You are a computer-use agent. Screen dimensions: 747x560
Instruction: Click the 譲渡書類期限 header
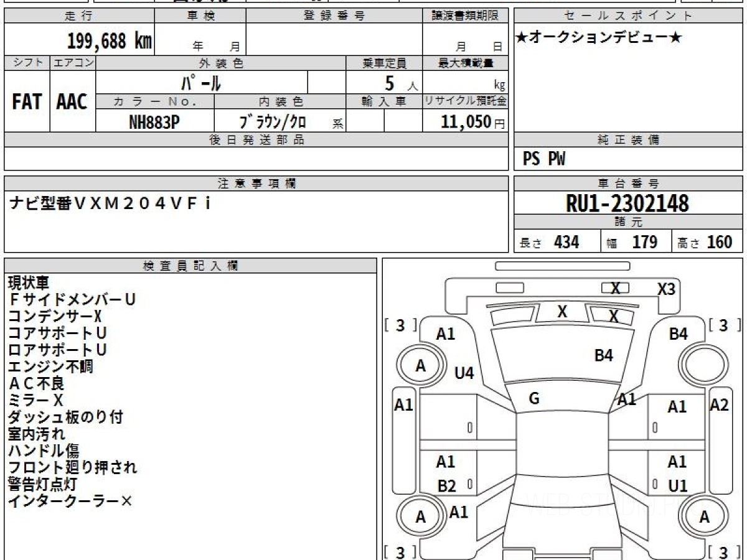[465, 16]
